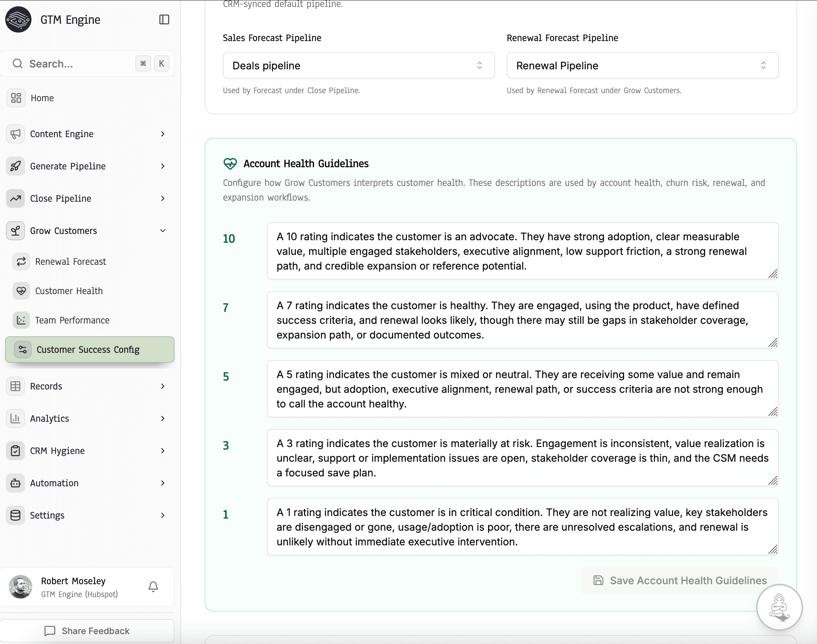
Task: Click into the rating 10 description textarea
Action: [523, 251]
